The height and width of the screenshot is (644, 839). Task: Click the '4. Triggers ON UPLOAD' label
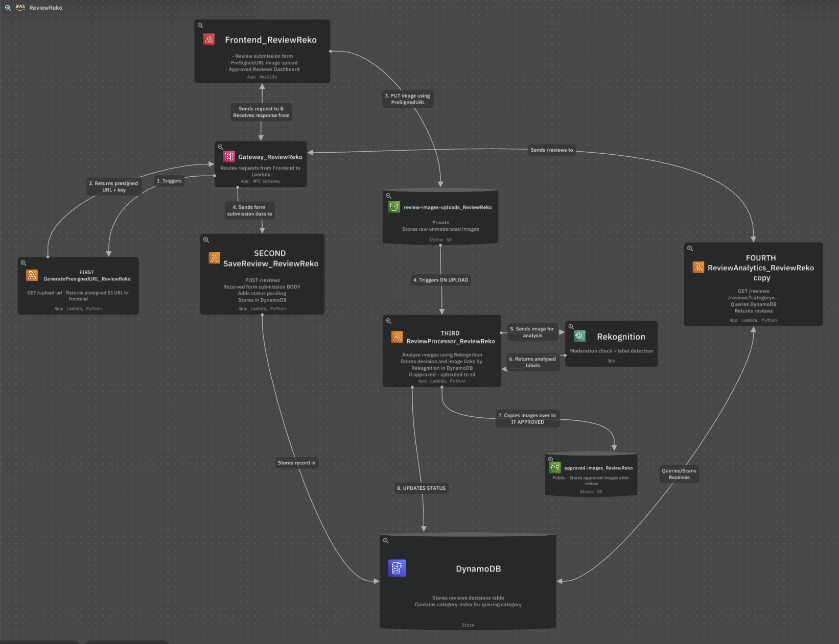[441, 280]
